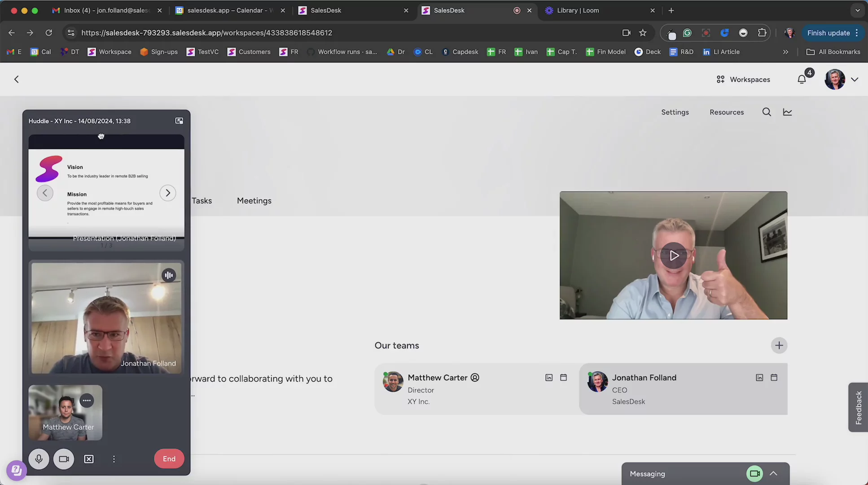This screenshot has width=868, height=485.
Task: Open the Settings link
Action: (675, 112)
